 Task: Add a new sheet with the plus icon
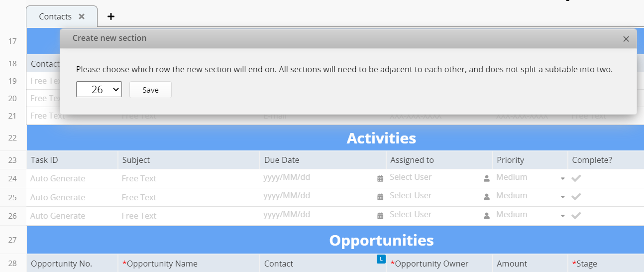click(111, 16)
